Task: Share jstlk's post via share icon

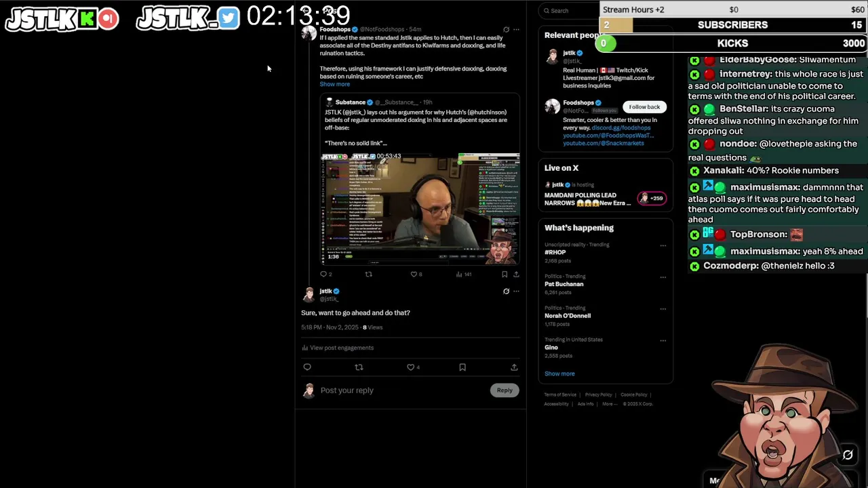Action: tap(514, 367)
